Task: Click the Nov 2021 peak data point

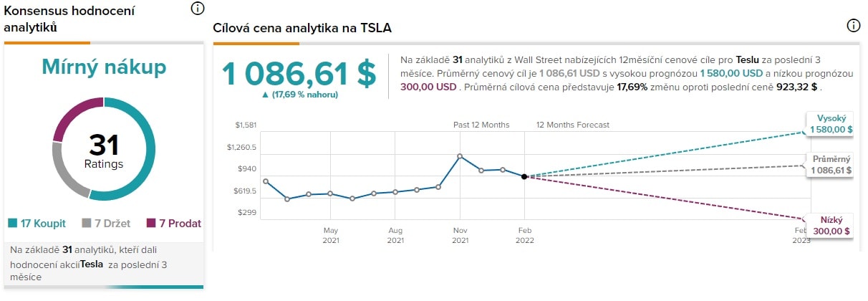Action: [x=460, y=156]
